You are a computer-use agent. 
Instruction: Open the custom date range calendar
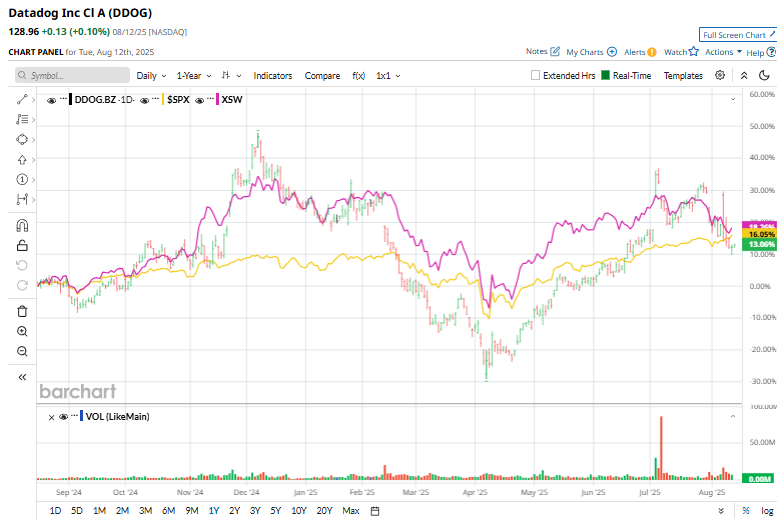coord(375,511)
